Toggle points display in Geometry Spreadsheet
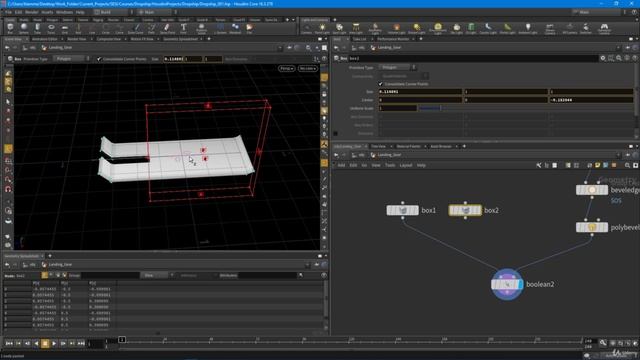This screenshot has width=640, height=360. point(44,276)
